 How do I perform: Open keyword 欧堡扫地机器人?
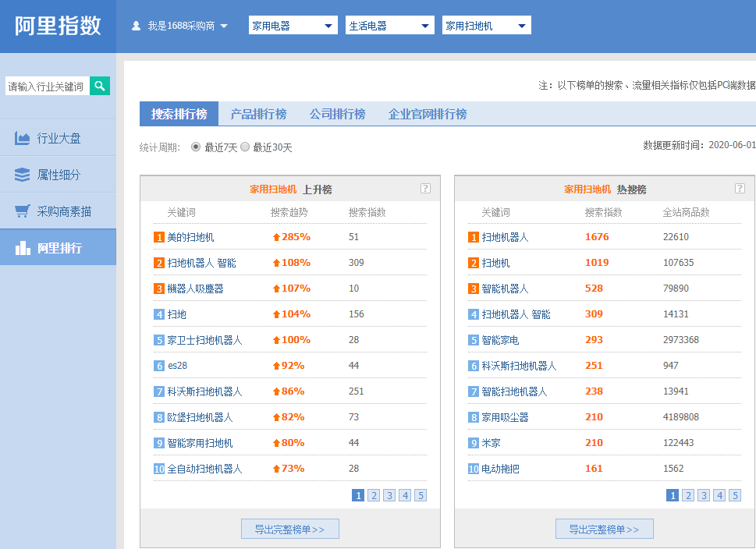[200, 417]
